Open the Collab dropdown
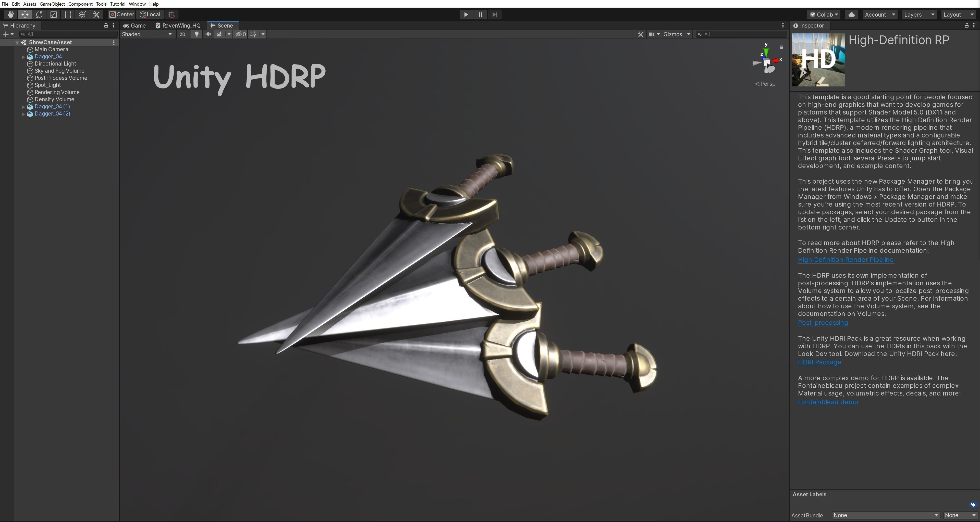 click(x=824, y=15)
